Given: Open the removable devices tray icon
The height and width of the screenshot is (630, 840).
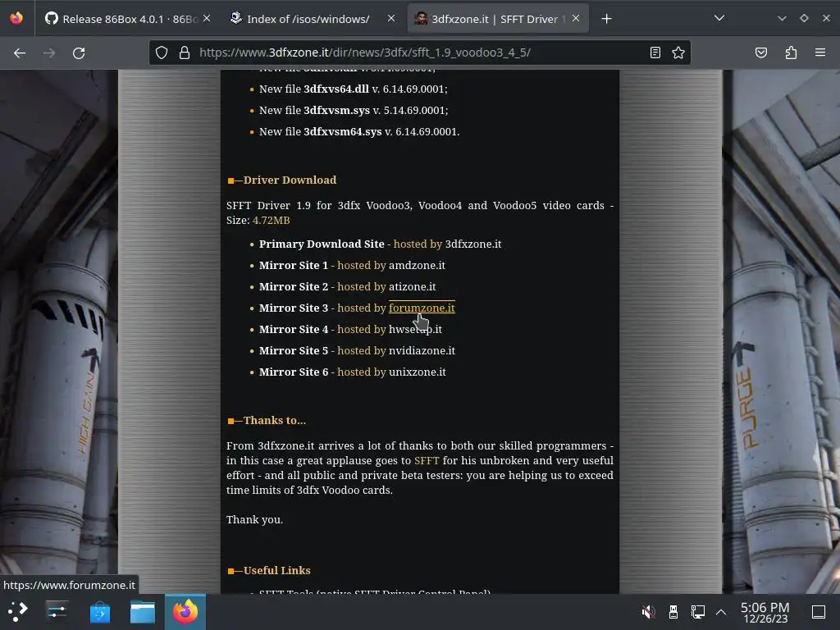Looking at the screenshot, I should pos(673,611).
